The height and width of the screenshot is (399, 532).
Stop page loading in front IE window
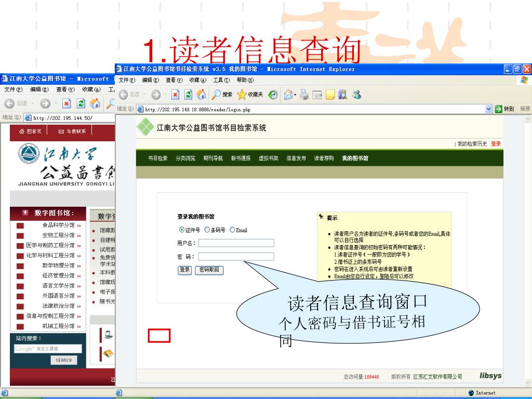click(175, 95)
